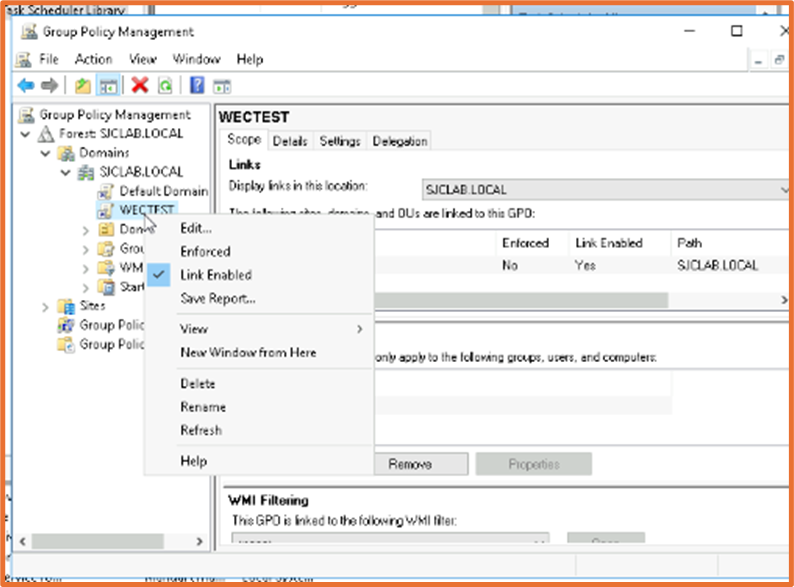This screenshot has width=794, height=587.
Task: Toggle the Show/Hide Action Pane icon
Action: (222, 87)
